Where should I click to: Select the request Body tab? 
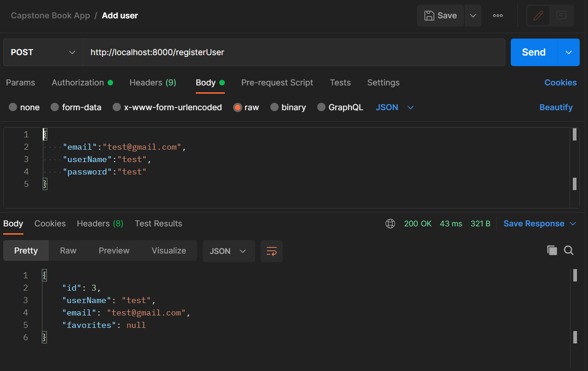[x=210, y=83]
